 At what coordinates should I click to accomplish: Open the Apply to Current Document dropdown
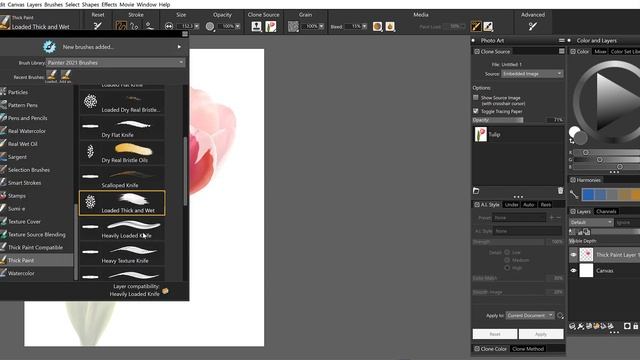(x=530, y=316)
